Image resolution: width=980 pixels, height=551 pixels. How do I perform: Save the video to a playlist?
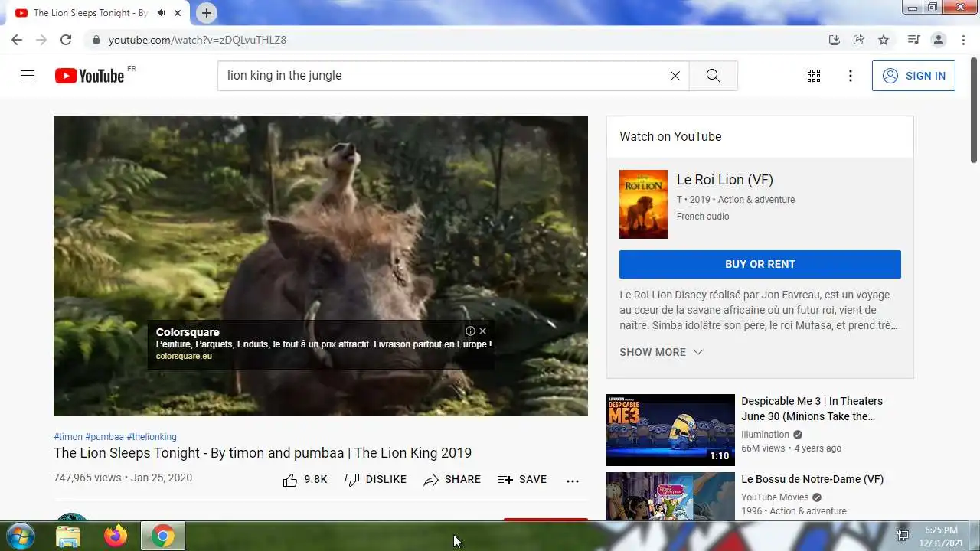(521, 480)
